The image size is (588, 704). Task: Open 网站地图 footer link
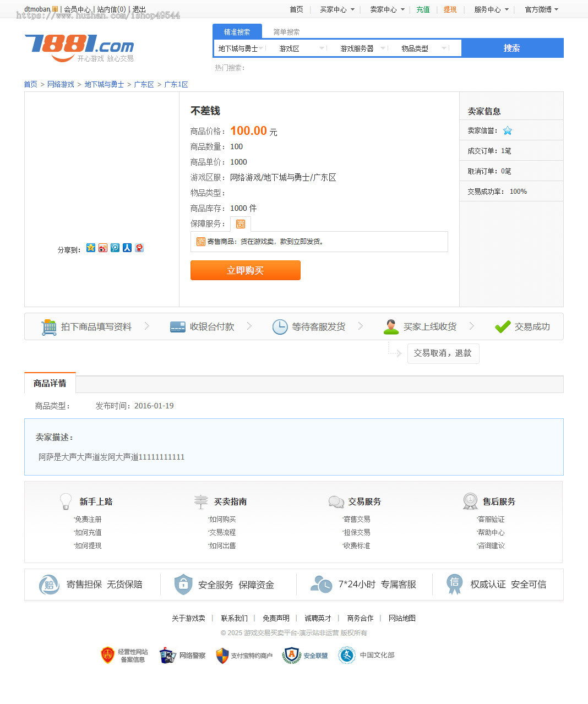pos(402,618)
